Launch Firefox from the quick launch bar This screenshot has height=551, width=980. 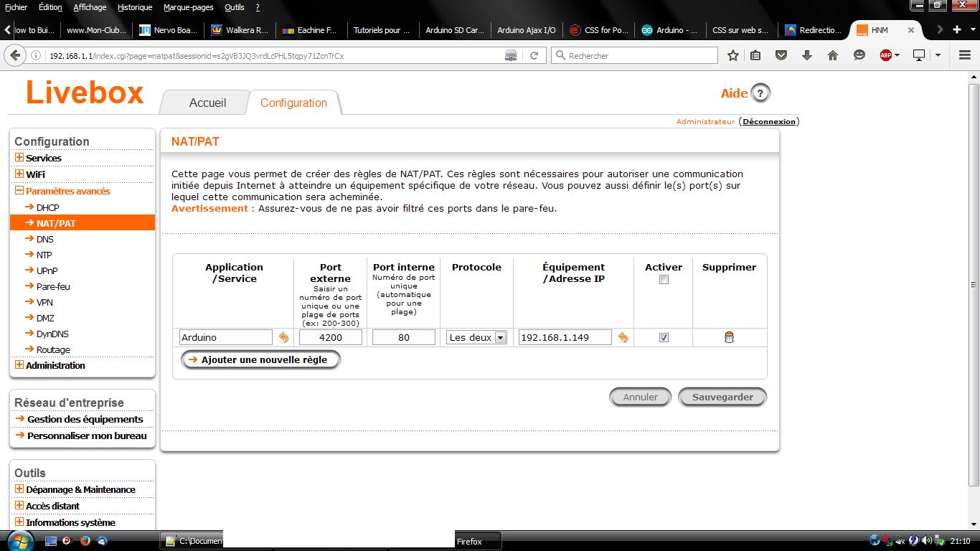[x=85, y=541]
